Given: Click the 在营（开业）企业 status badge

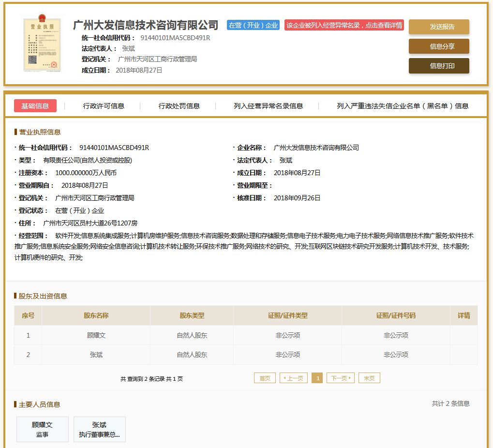Looking at the screenshot, I should [x=253, y=25].
